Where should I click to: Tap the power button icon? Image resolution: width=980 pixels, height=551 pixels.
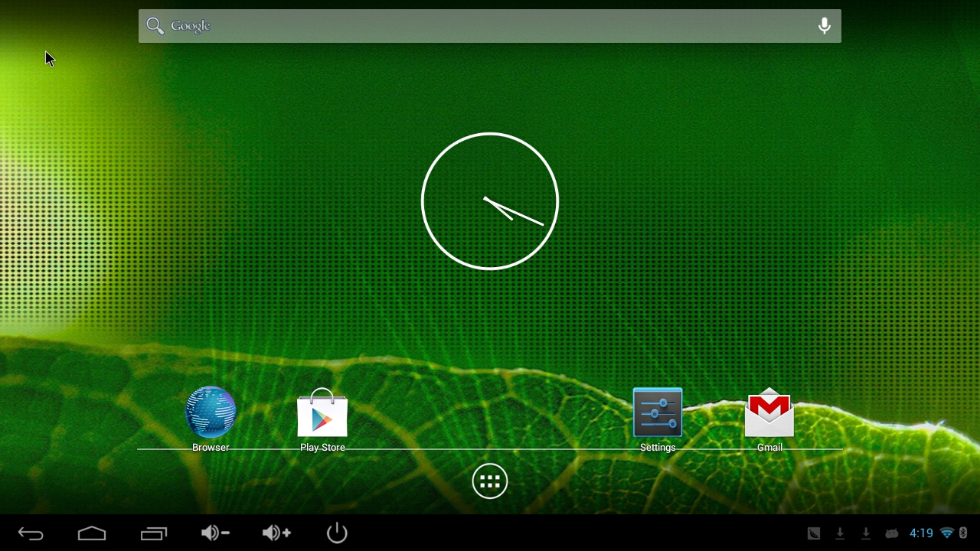(x=337, y=533)
